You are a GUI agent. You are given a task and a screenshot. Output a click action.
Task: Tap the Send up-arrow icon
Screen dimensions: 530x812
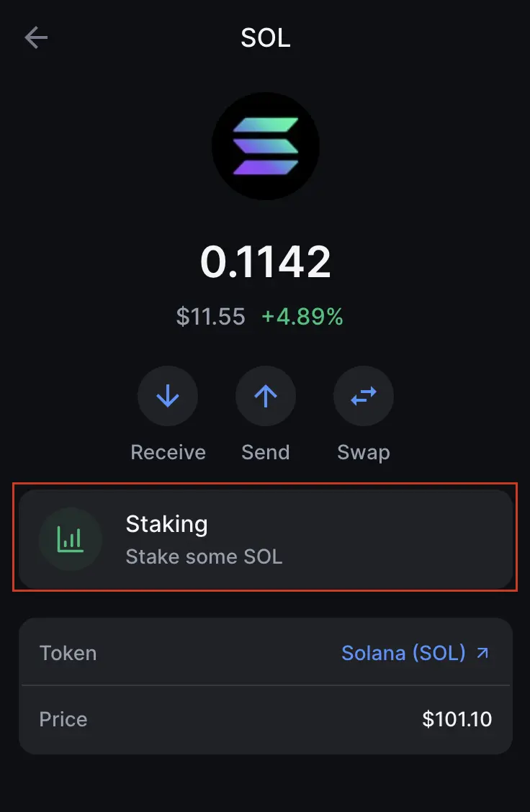265,395
